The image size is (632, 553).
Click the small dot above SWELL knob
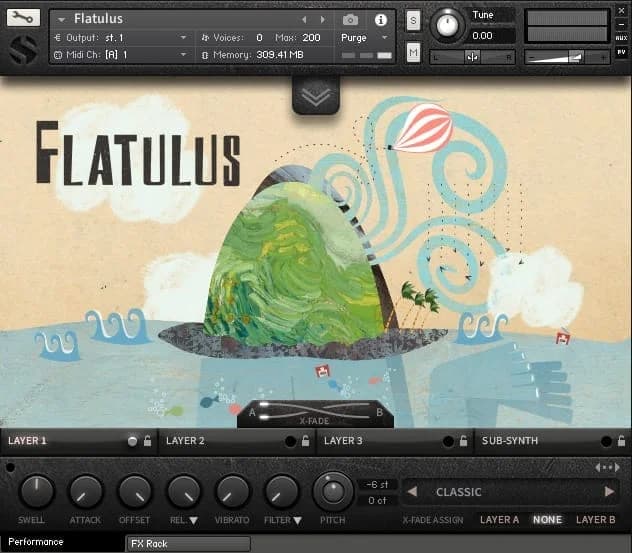point(10,468)
